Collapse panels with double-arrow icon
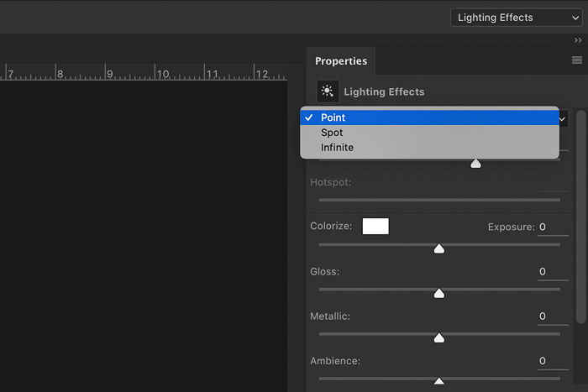The image size is (588, 392). tap(578, 39)
